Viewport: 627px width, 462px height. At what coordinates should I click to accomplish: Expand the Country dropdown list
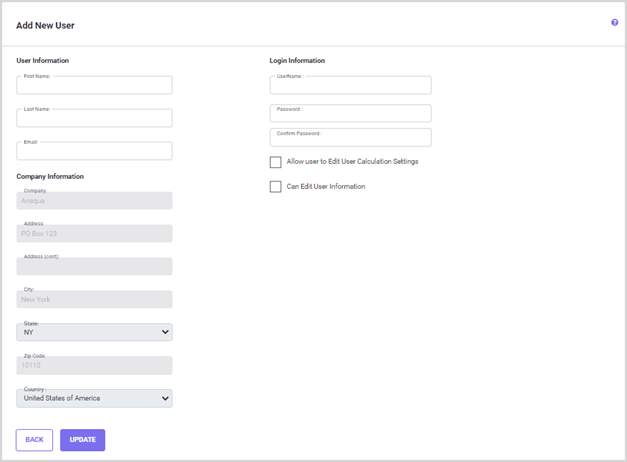tap(94, 398)
